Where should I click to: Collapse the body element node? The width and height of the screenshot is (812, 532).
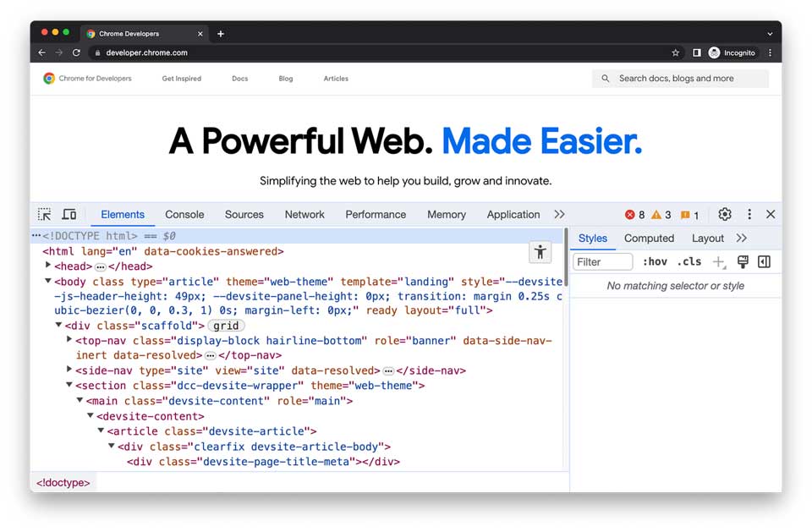(48, 281)
